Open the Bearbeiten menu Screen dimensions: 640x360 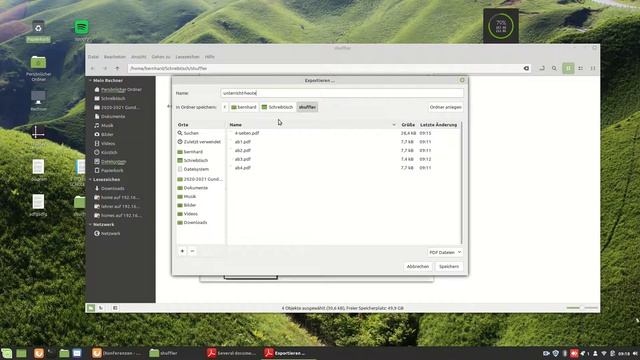(115, 57)
